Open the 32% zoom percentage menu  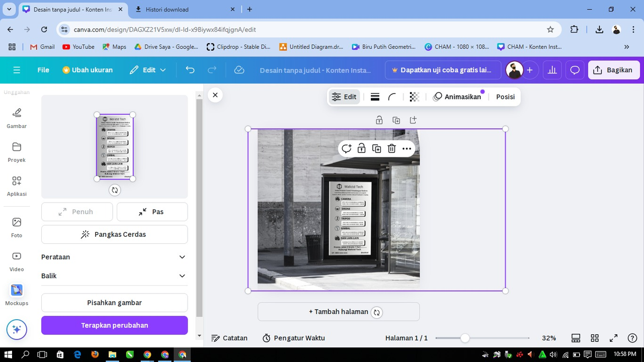548,338
